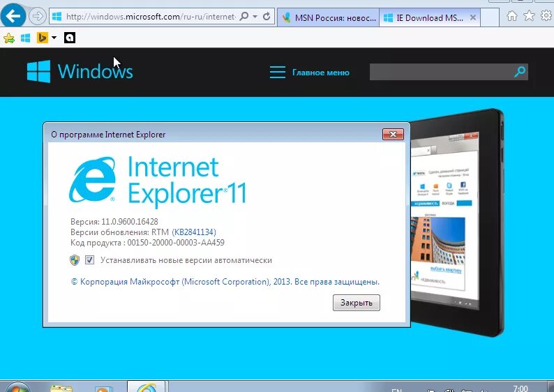Select Internet Explorer taskbar button
This screenshot has width=554, height=392.
147,387
